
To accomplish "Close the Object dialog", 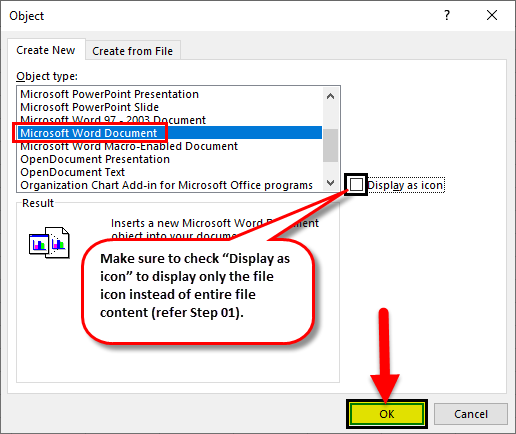I will pyautogui.click(x=492, y=15).
